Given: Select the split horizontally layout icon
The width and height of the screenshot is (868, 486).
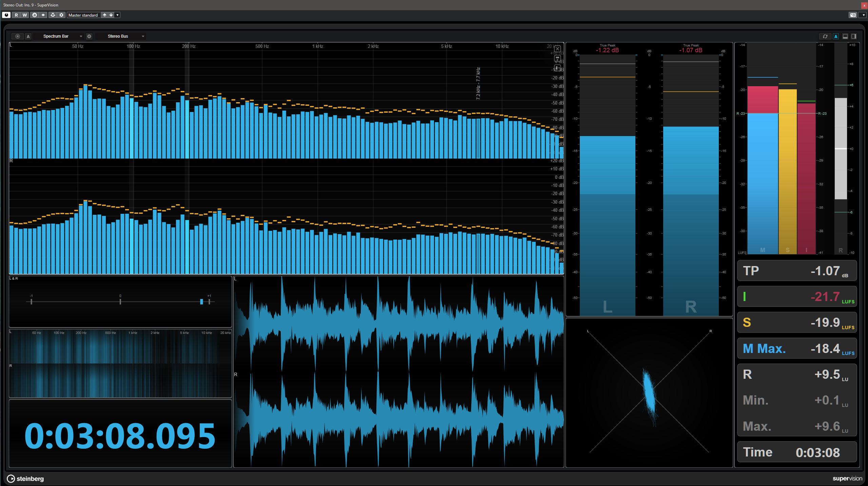Looking at the screenshot, I should click(845, 36).
